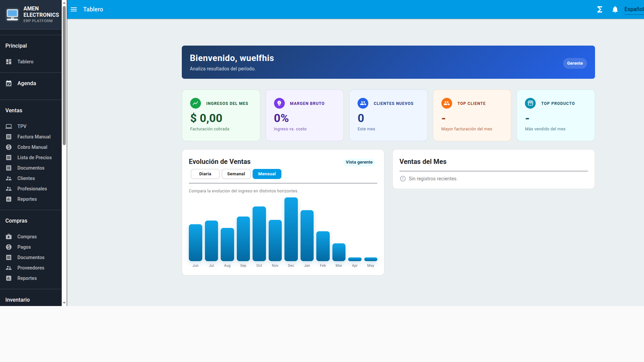Click the Top Cliente orange icon
This screenshot has height=362, width=644.
[446, 103]
